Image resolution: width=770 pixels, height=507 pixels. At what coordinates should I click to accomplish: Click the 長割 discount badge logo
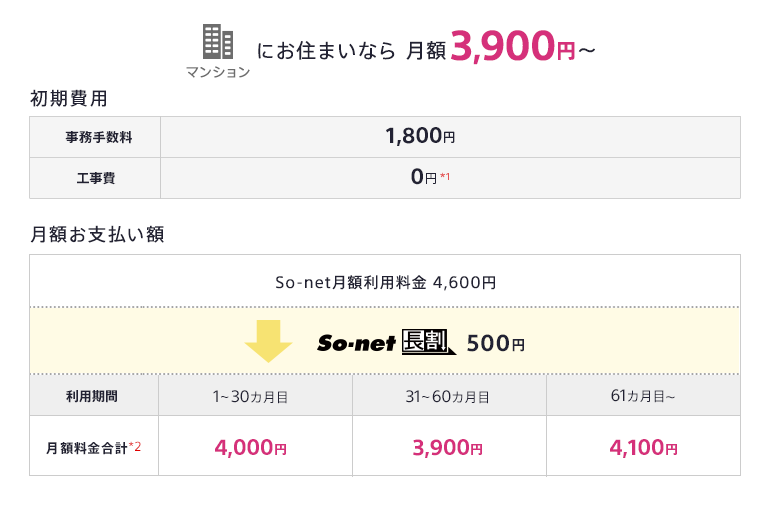tap(428, 342)
